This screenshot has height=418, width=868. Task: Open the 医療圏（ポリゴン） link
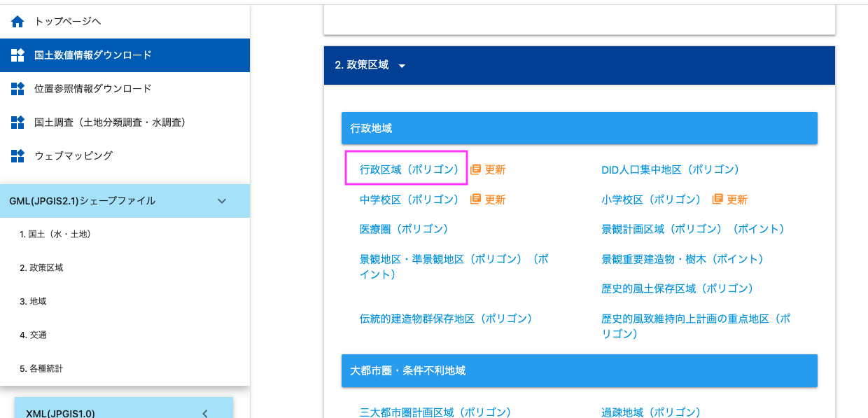click(x=404, y=229)
